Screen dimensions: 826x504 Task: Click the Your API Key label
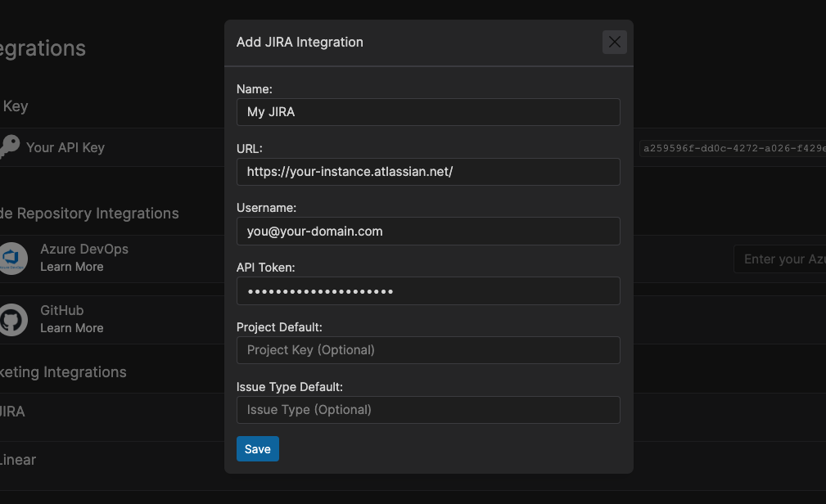coord(65,147)
